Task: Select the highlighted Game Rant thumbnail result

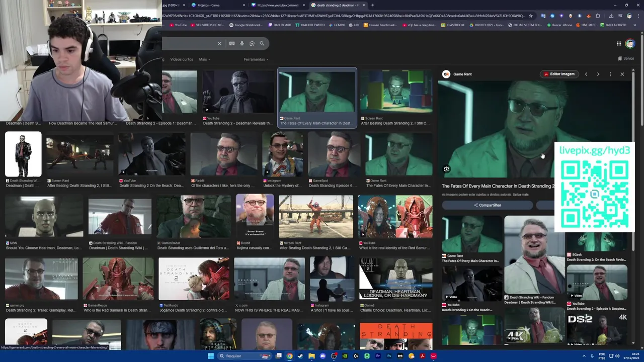Action: pyautogui.click(x=317, y=98)
